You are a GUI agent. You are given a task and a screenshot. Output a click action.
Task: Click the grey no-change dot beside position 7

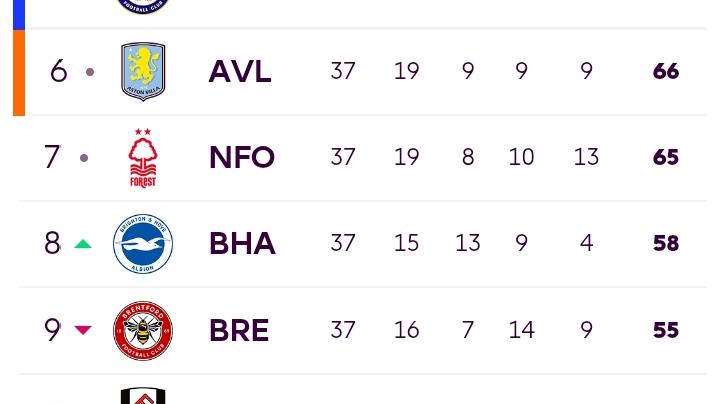(x=84, y=158)
